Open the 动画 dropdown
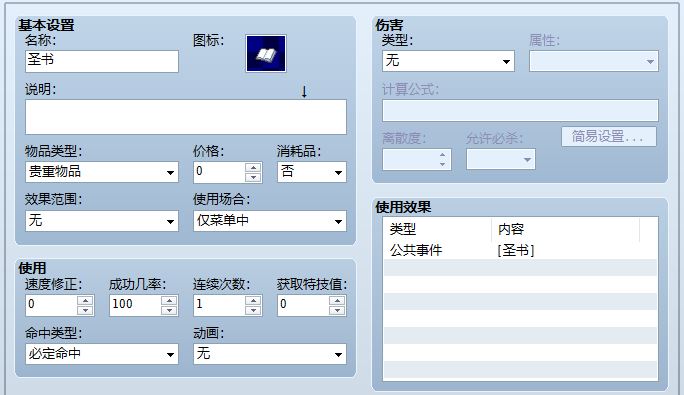Image resolution: width=684 pixels, height=395 pixels. click(x=270, y=354)
